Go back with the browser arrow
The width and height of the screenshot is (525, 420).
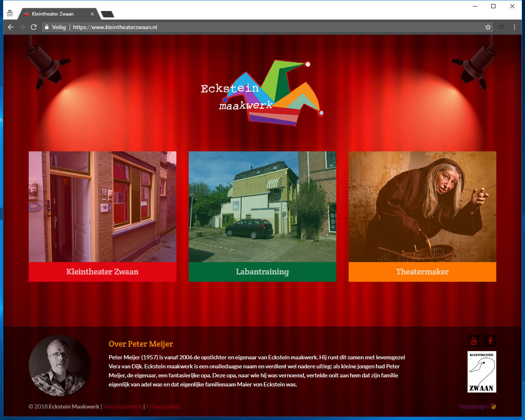click(x=11, y=27)
